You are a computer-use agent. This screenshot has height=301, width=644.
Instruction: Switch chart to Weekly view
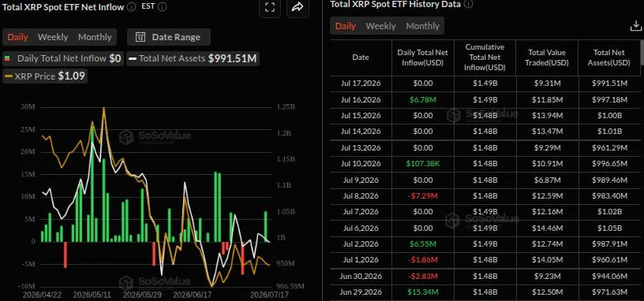(53, 37)
